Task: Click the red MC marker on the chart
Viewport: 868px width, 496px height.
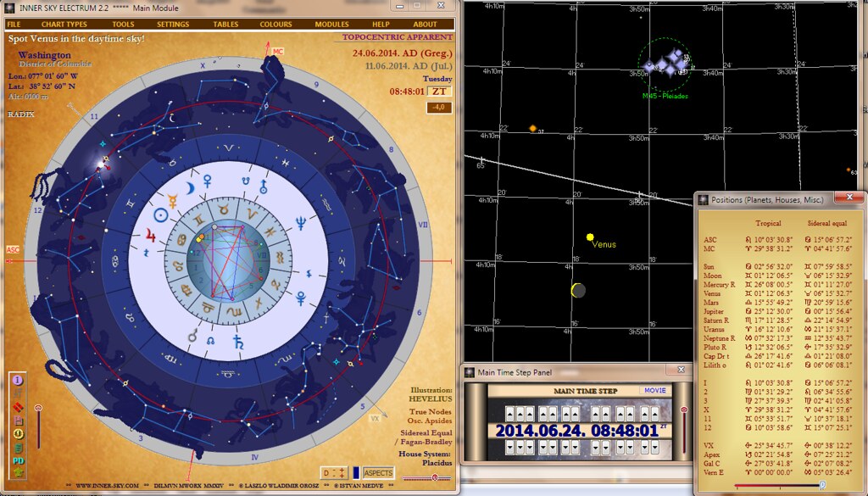Action: (278, 52)
